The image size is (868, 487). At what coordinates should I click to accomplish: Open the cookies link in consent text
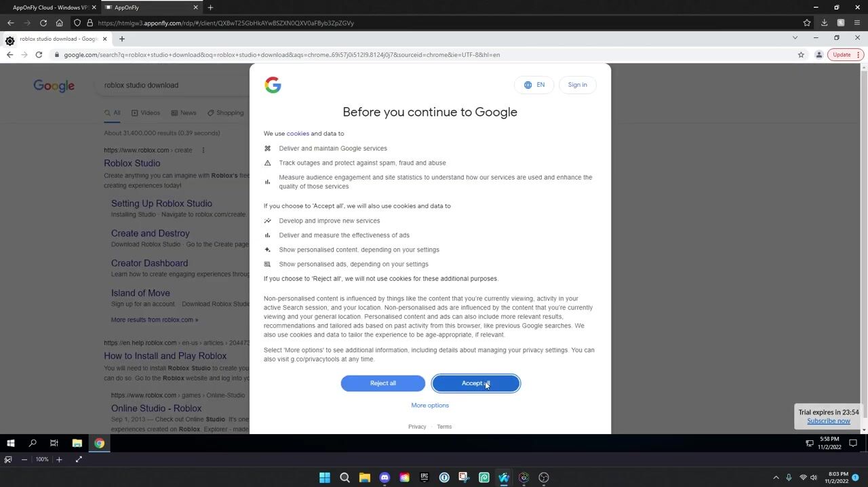coord(297,134)
